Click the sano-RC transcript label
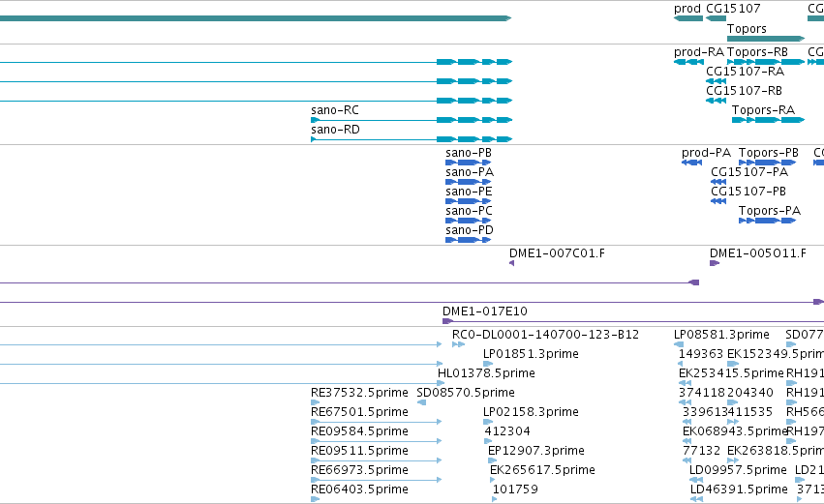 click(335, 110)
